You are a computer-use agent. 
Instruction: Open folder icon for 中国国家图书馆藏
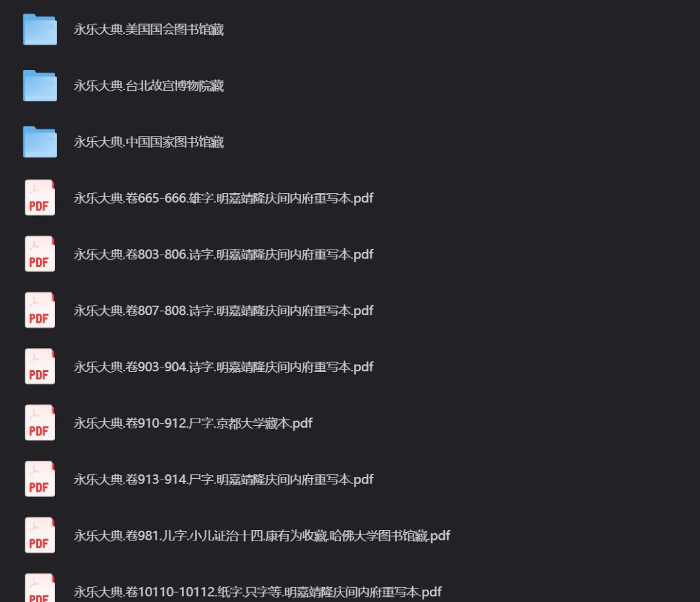[40, 142]
